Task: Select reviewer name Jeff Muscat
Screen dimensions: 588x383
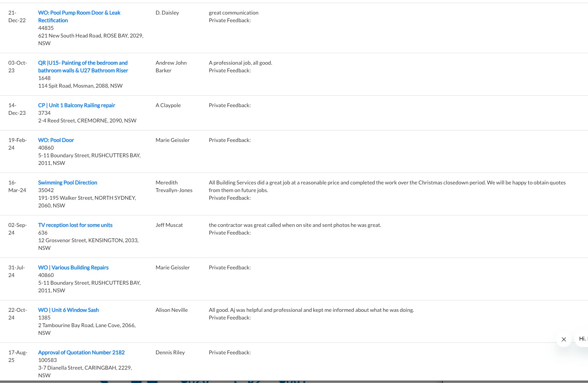Action: (169, 225)
